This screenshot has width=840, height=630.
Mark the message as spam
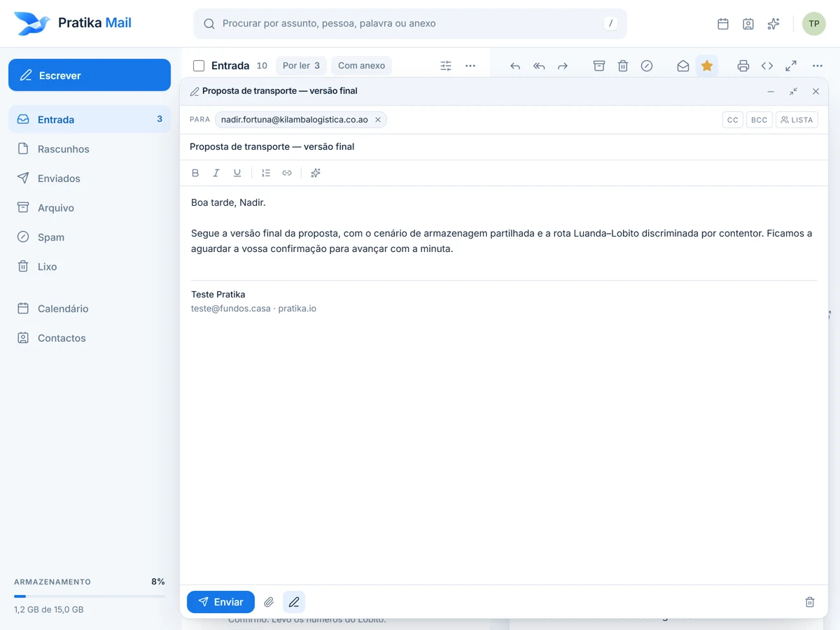pos(647,66)
